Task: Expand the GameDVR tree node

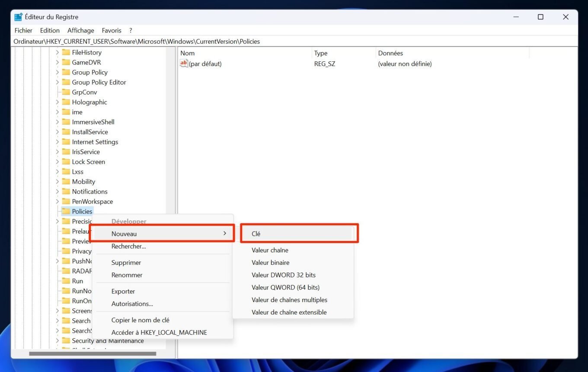Action: tap(57, 62)
